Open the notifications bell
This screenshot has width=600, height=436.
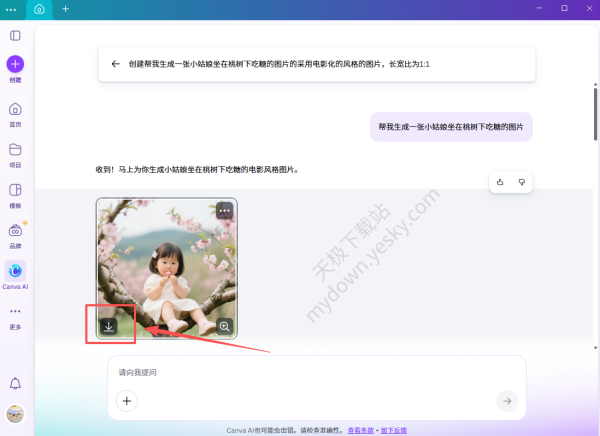click(x=15, y=384)
